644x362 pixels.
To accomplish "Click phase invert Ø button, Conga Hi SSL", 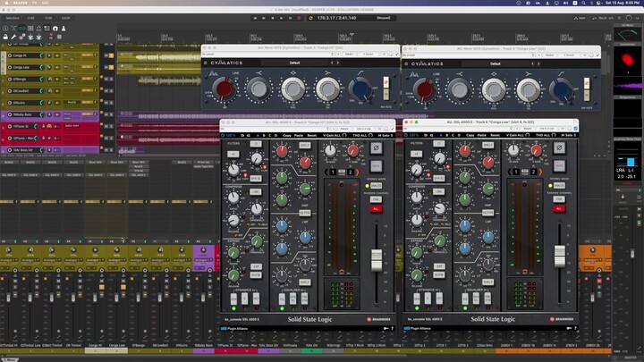I will 377,147.
